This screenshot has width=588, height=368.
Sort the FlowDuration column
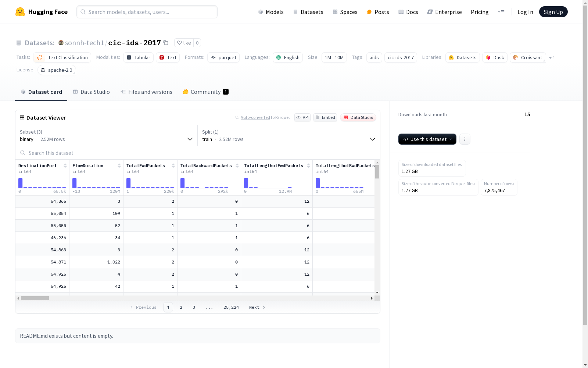[119, 166]
